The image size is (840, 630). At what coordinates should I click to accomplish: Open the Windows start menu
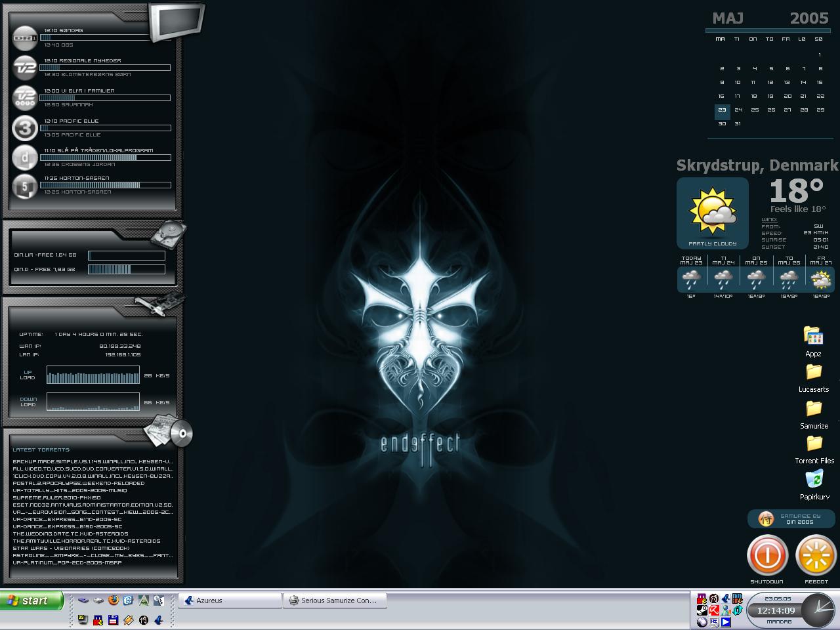[x=32, y=600]
